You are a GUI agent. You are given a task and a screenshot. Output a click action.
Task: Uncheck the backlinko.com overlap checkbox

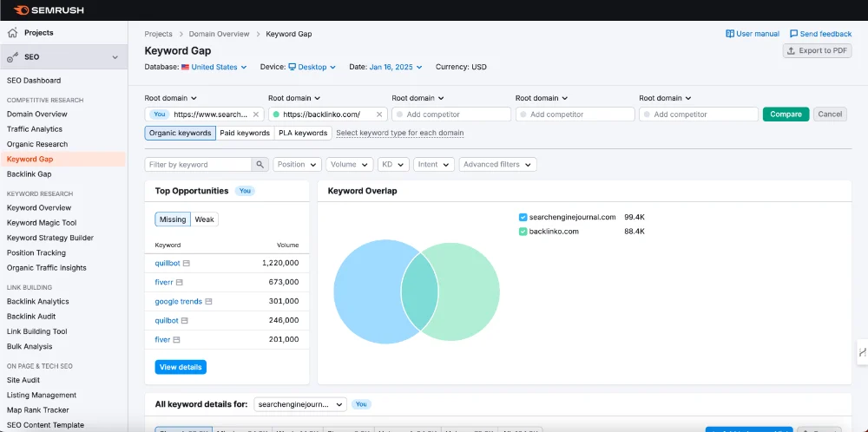523,232
